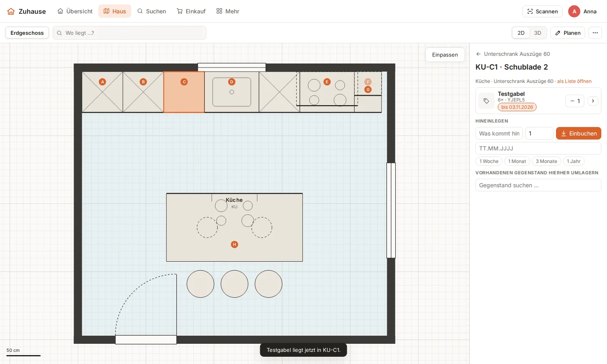Open the Übersicht page
The width and height of the screenshot is (607, 364).
coord(75,11)
